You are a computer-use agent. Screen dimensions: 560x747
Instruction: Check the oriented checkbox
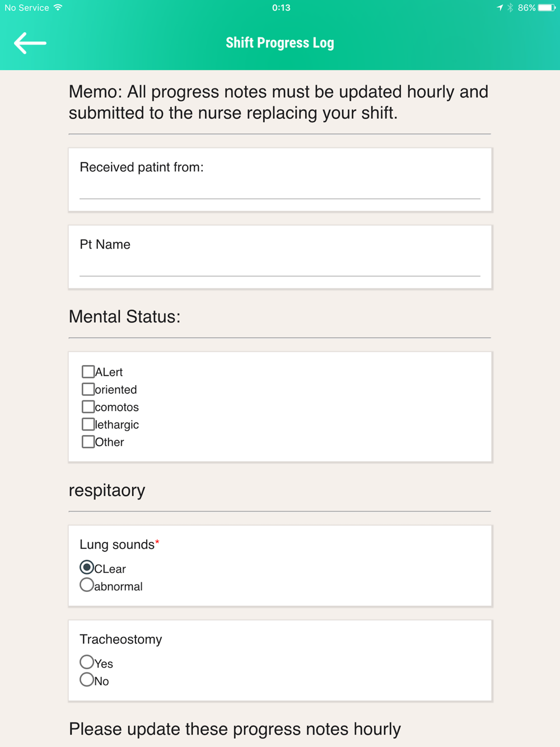tap(88, 389)
